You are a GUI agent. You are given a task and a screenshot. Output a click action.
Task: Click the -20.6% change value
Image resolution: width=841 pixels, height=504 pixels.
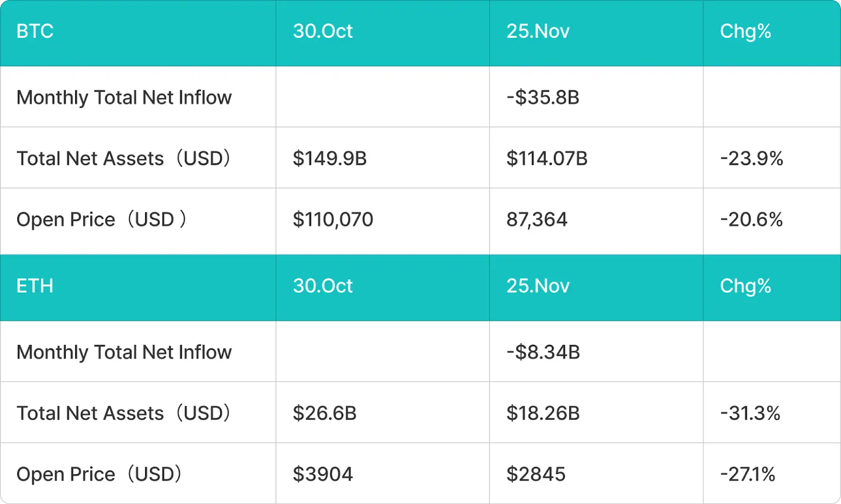(x=751, y=220)
